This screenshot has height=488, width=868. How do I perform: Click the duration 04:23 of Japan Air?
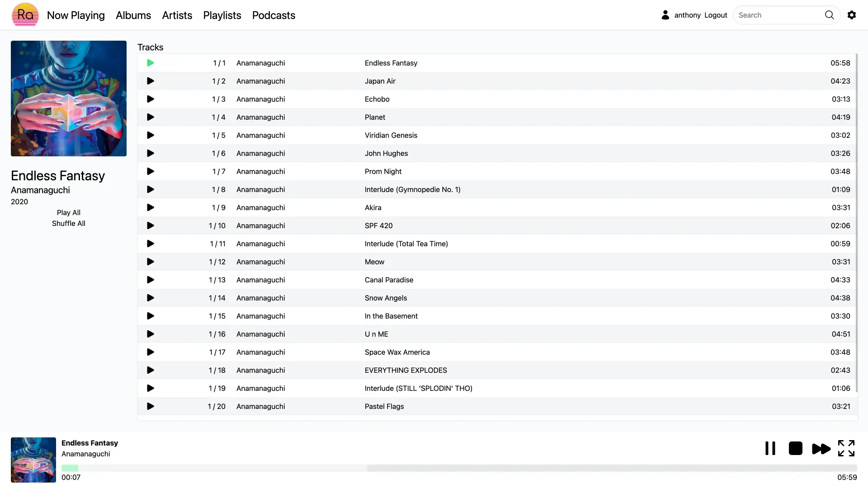point(840,81)
